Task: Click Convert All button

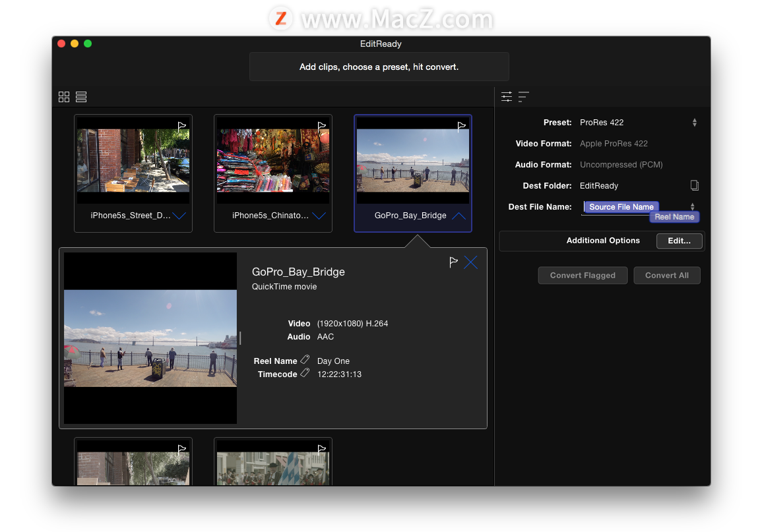Action: point(666,275)
